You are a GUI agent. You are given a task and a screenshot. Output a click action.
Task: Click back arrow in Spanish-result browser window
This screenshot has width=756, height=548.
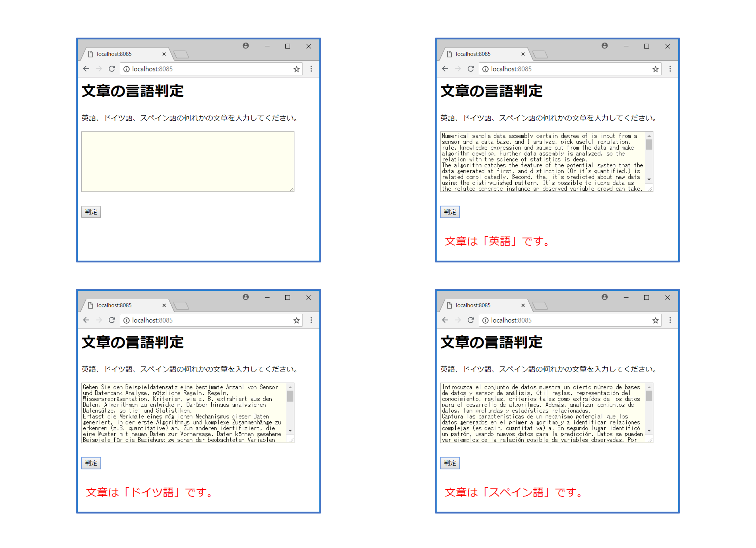click(x=445, y=320)
